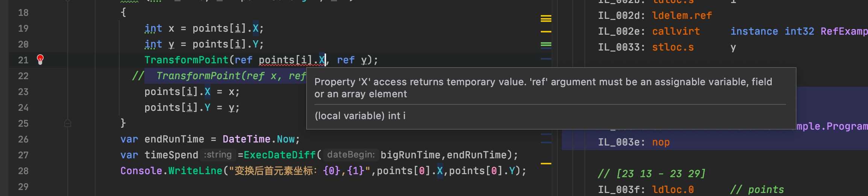Viewport: 868px width, 196px height.
Task: Click '(local variable) int i' in tooltip
Action: point(360,116)
